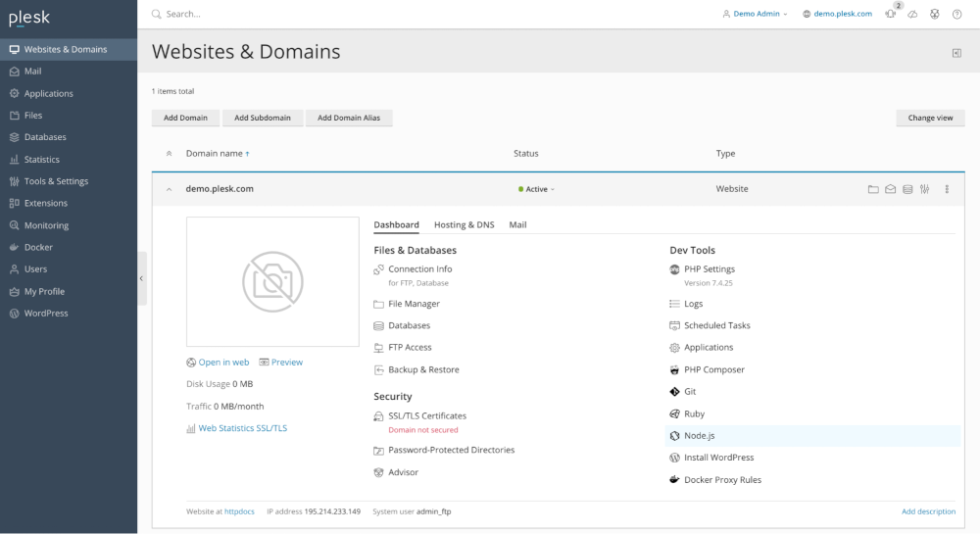Click the notifications bell icon in header
The height and width of the screenshot is (534, 980).
pos(891,14)
